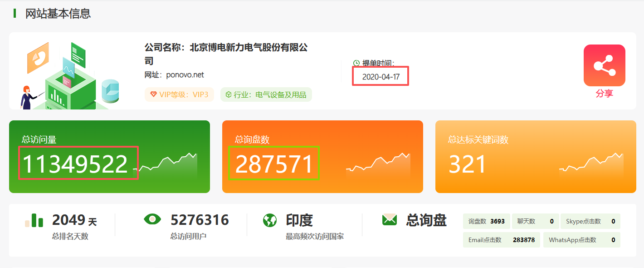
Task: Click sparkline chart in 总达标关键词数 card
Action: coord(591,165)
